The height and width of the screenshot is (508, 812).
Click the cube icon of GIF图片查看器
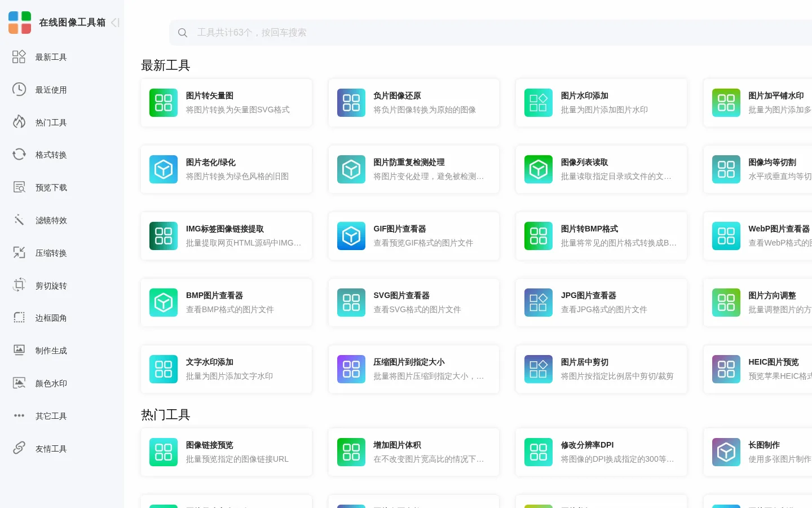[x=351, y=236]
